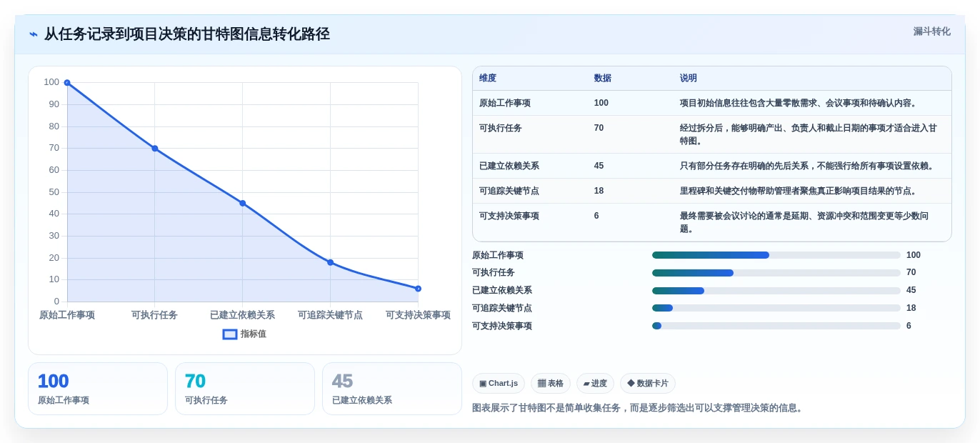Open the card showing 45 已建立依赖关系
Image resolution: width=980 pixels, height=443 pixels.
click(x=392, y=389)
